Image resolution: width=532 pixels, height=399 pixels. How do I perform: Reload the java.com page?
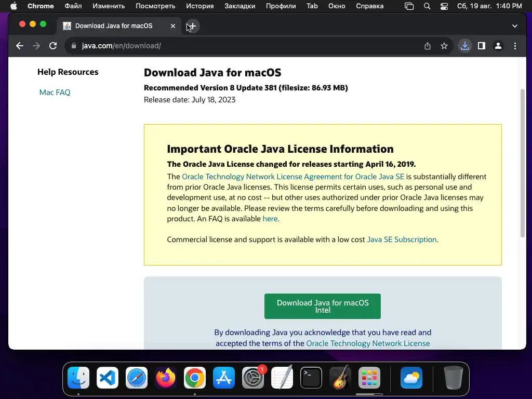click(53, 46)
